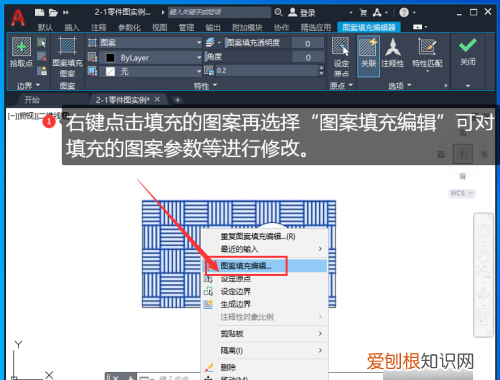Image resolution: width=500 pixels, height=380 pixels.
Task: Choose 图案填充编辑... in context menu
Action: click(x=265, y=266)
